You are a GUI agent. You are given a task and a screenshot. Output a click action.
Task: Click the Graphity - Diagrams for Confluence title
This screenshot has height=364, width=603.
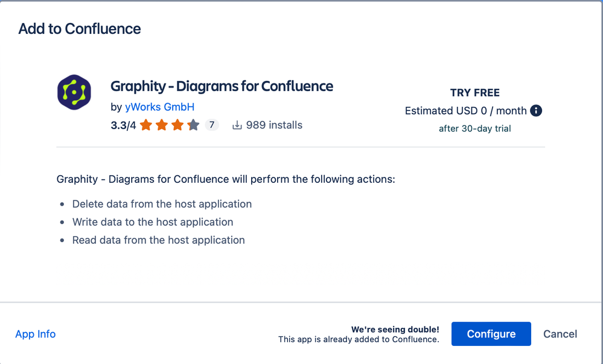[x=222, y=86]
